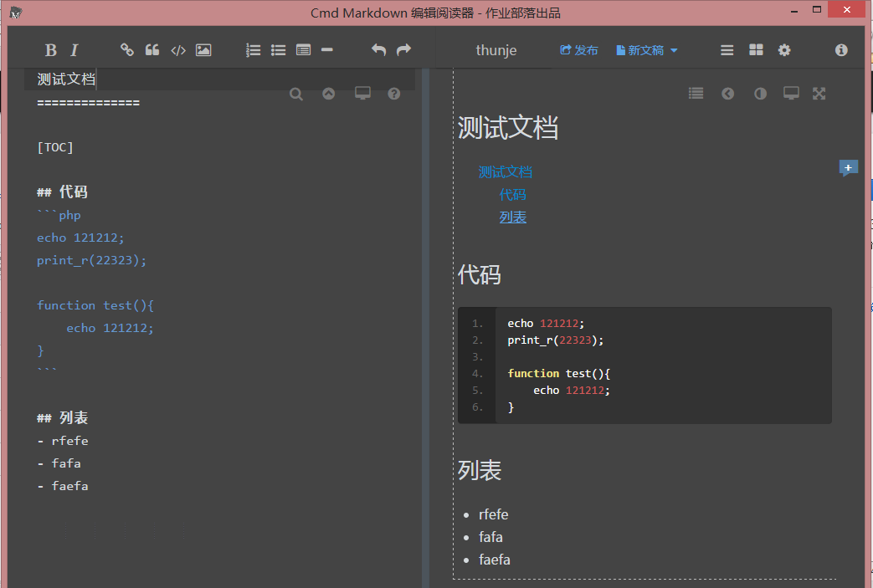The height and width of the screenshot is (588, 873).
Task: Undo the last edit
Action: tap(378, 50)
